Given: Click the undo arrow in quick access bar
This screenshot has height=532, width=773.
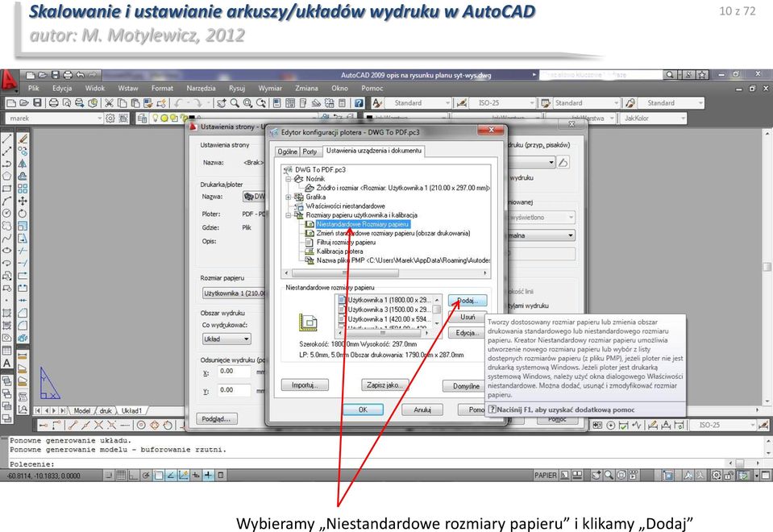Looking at the screenshot, I should coord(81,75).
